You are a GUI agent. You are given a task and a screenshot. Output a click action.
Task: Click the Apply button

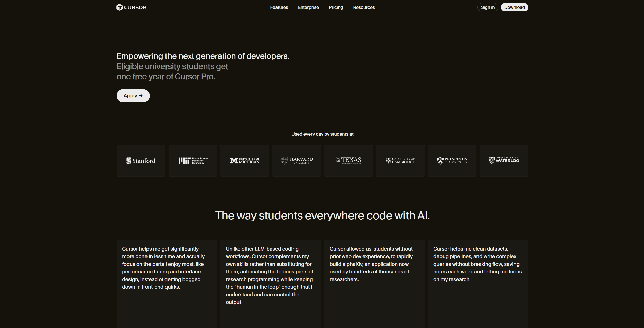133,96
